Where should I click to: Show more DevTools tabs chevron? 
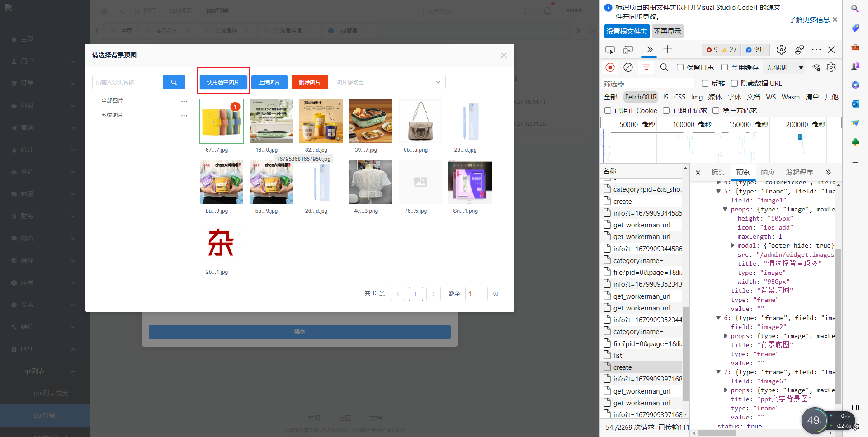650,49
